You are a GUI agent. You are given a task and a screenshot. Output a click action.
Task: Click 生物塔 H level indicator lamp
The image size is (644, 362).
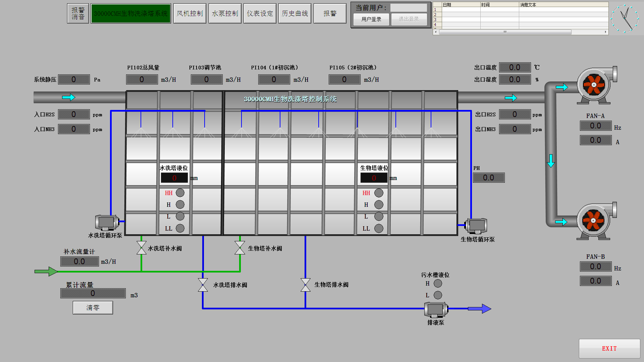coord(379,204)
